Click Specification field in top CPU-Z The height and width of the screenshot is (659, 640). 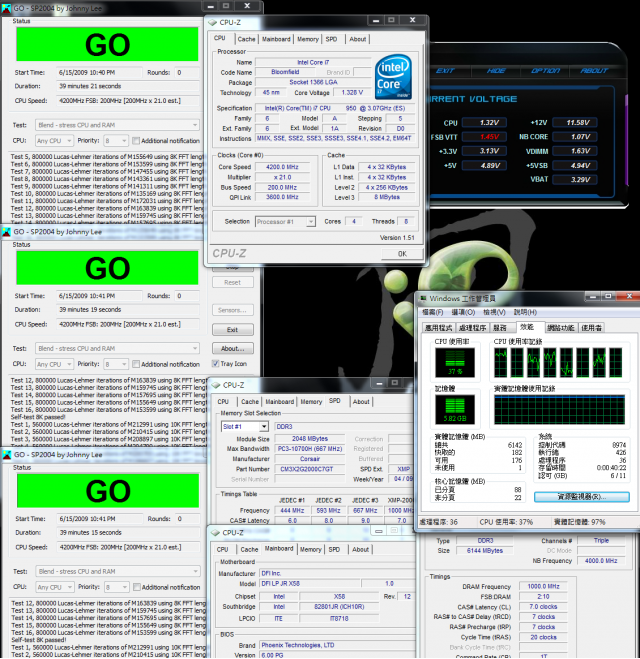pyautogui.click(x=335, y=108)
